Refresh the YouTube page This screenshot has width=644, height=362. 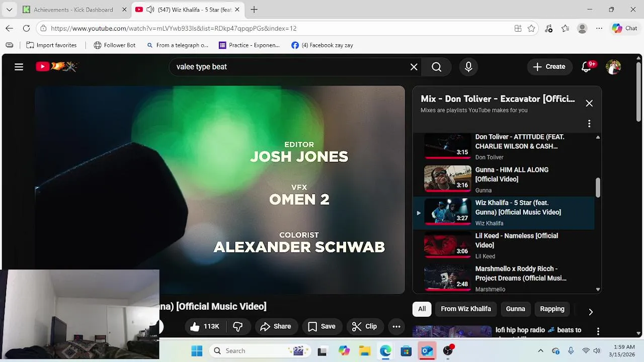26,29
